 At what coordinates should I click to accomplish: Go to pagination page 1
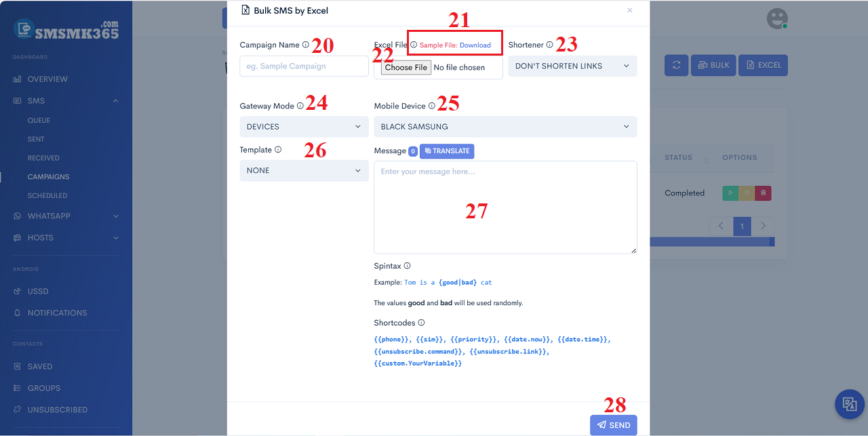tap(742, 226)
